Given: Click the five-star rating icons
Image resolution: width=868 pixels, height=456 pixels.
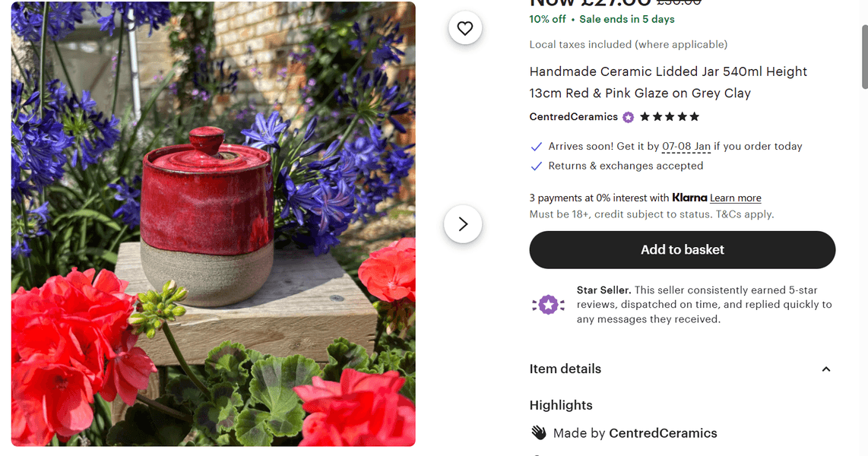Looking at the screenshot, I should pyautogui.click(x=669, y=117).
